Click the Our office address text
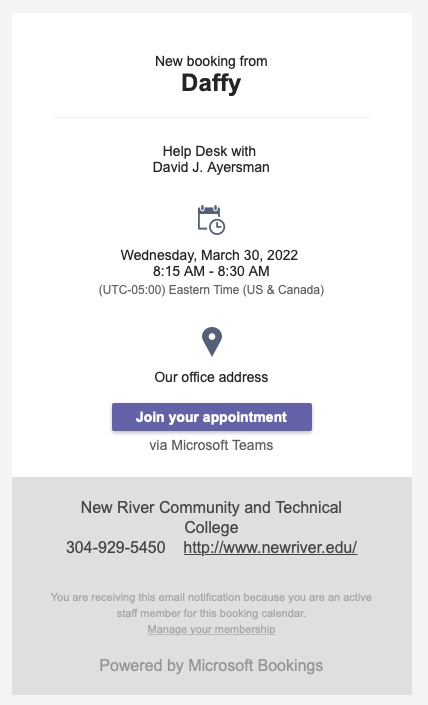The height and width of the screenshot is (705, 428). (x=211, y=377)
